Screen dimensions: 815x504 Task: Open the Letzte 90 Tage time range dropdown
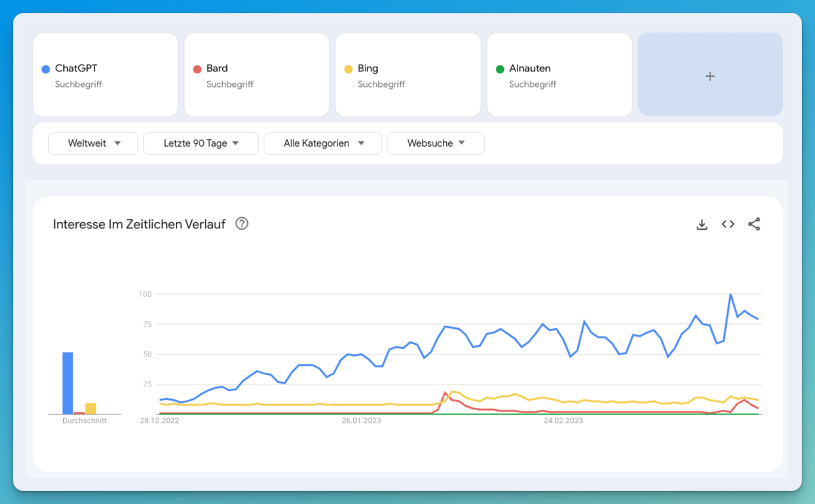(x=201, y=143)
